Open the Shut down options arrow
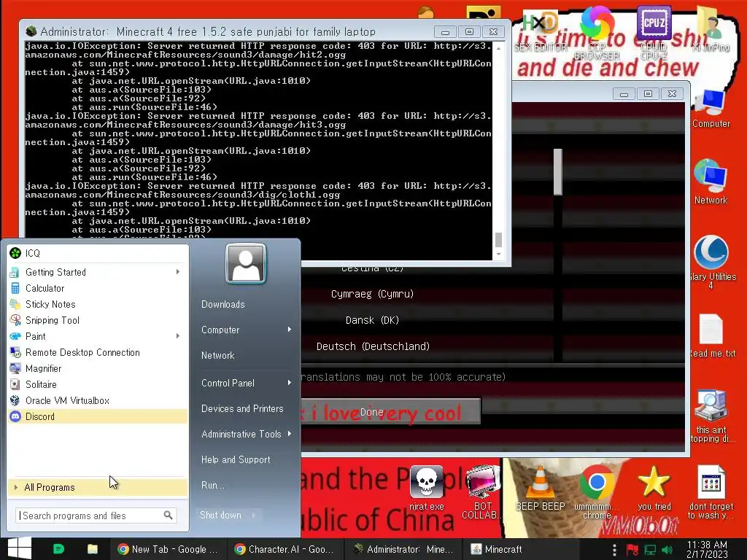Image resolution: width=747 pixels, height=560 pixels. pyautogui.click(x=254, y=515)
